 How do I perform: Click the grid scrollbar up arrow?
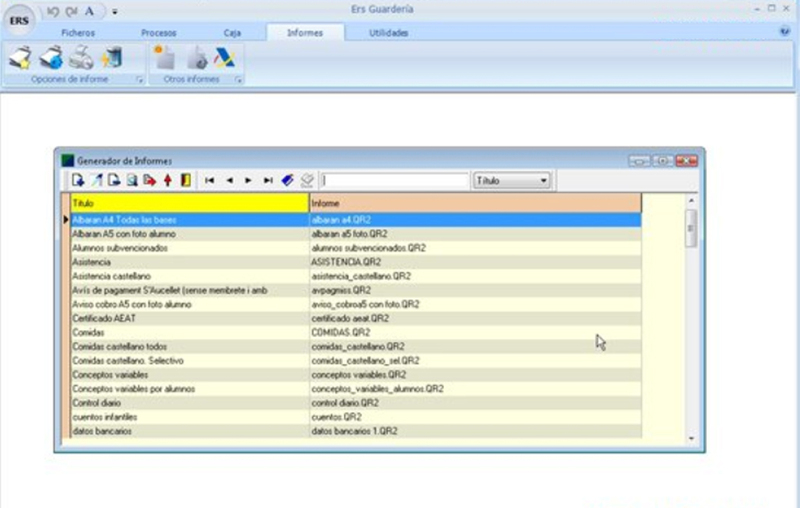click(691, 200)
